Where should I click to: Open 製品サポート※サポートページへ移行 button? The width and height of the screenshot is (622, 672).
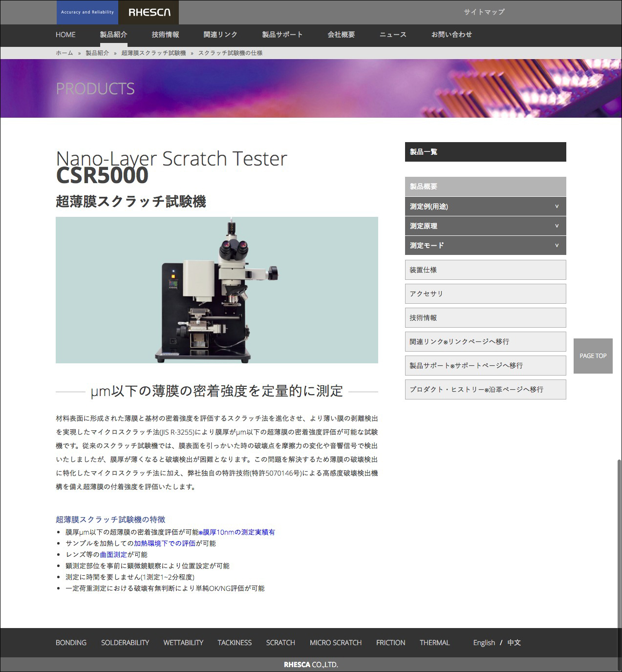486,365
